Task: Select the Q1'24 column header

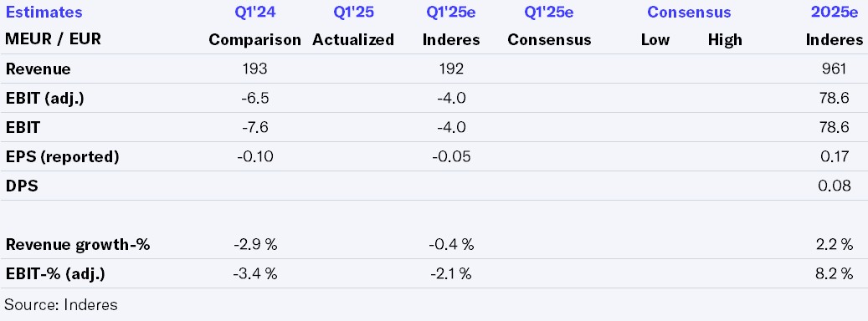Action: (x=254, y=13)
